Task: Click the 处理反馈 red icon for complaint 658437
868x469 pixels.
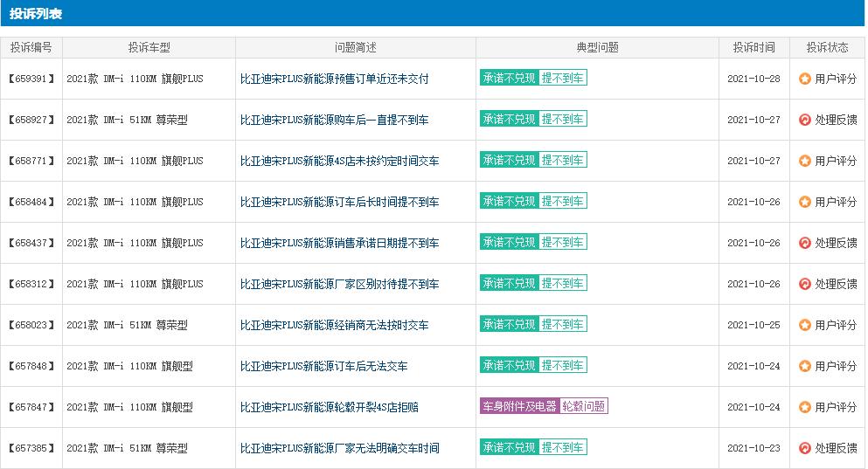Action: (805, 243)
